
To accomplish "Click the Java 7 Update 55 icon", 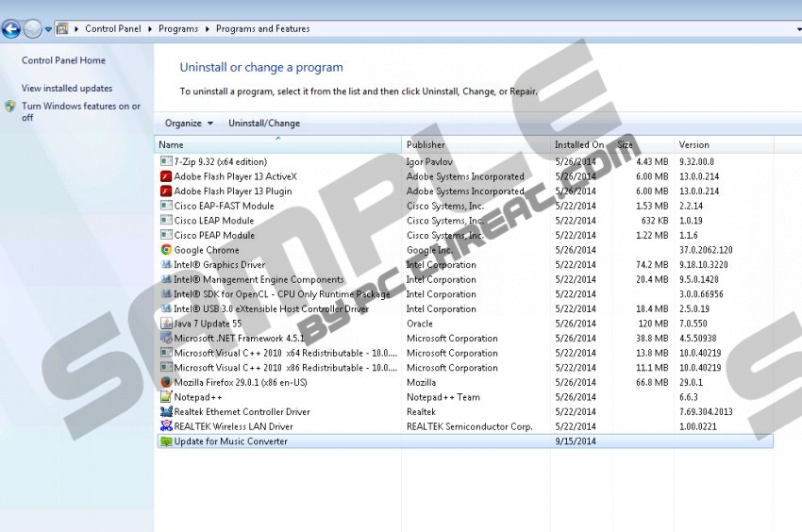I will [166, 324].
